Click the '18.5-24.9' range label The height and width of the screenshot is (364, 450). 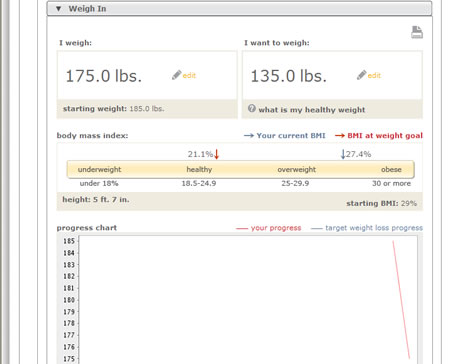(x=199, y=183)
